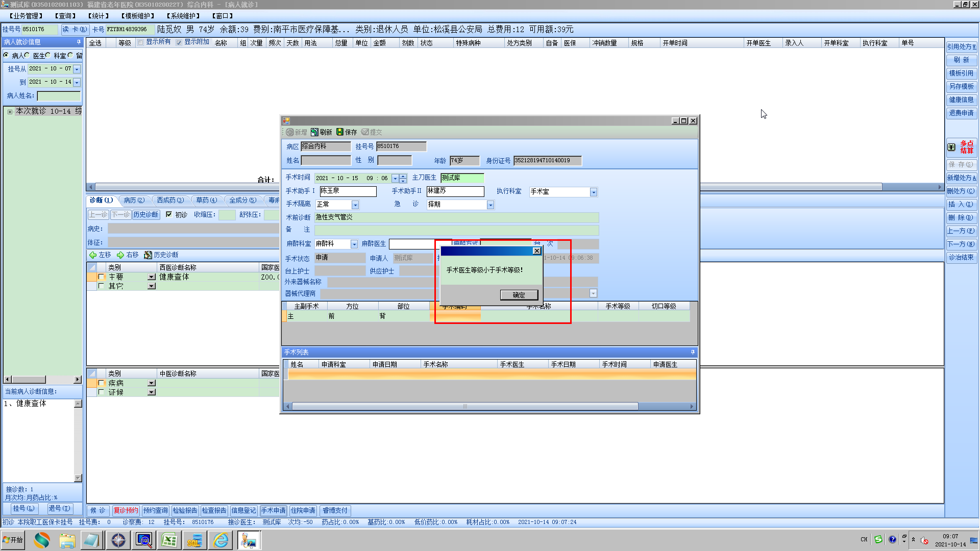Image resolution: width=980 pixels, height=551 pixels.
Task: Click the 右移 green right arrow icon
Action: point(120,255)
